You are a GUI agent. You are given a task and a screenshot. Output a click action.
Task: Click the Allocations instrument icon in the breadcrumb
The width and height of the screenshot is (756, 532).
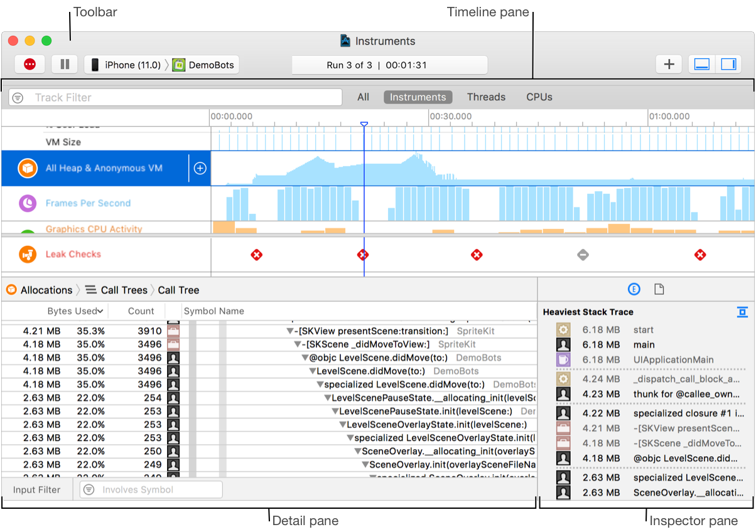click(x=10, y=290)
